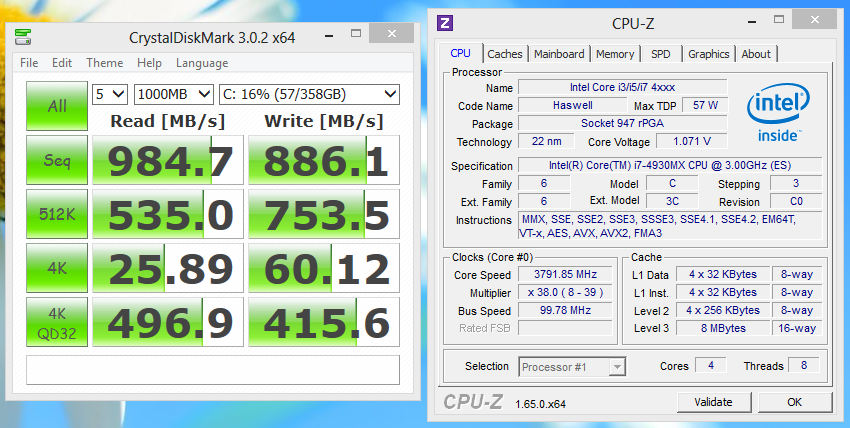This screenshot has height=428, width=850.
Task: Switch to the Caches tab in CPU-Z
Action: (x=505, y=54)
